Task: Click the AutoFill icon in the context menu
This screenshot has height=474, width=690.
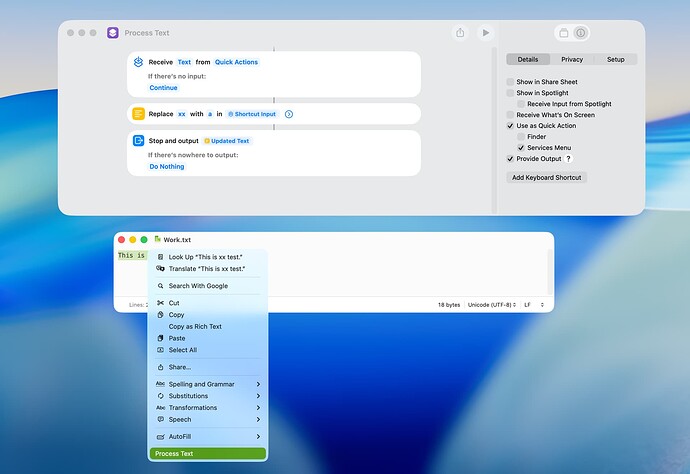Action: coord(160,437)
